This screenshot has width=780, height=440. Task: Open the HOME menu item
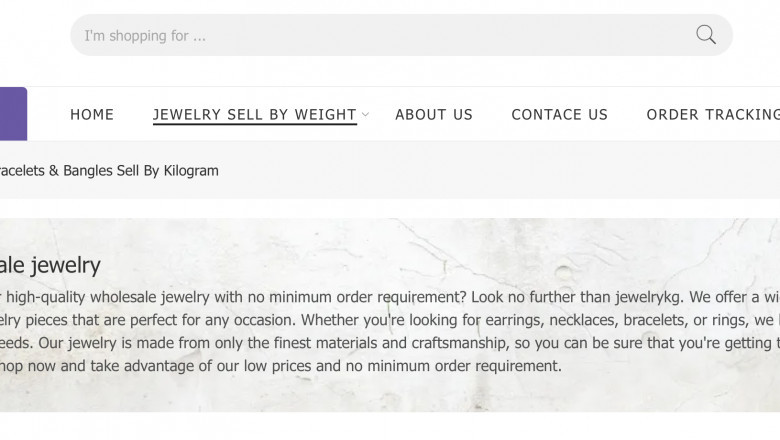(x=92, y=115)
